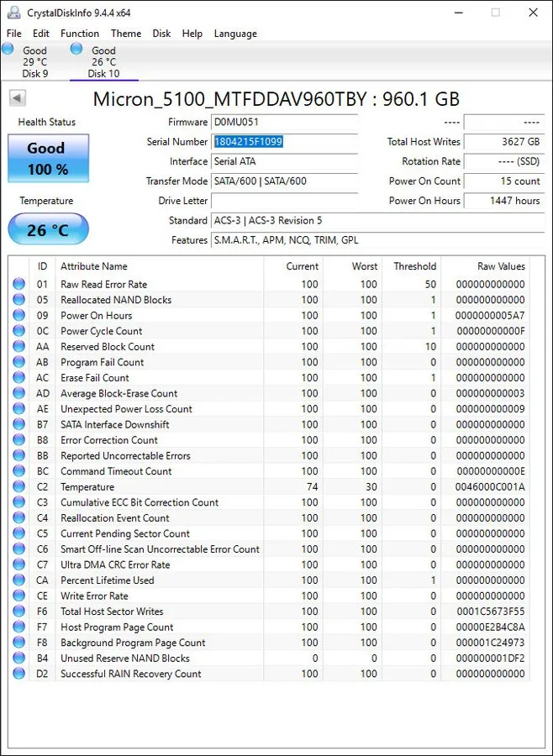The width and height of the screenshot is (553, 756).
Task: Click the Features field listing S.M.A.R.T.
Action: point(378,240)
